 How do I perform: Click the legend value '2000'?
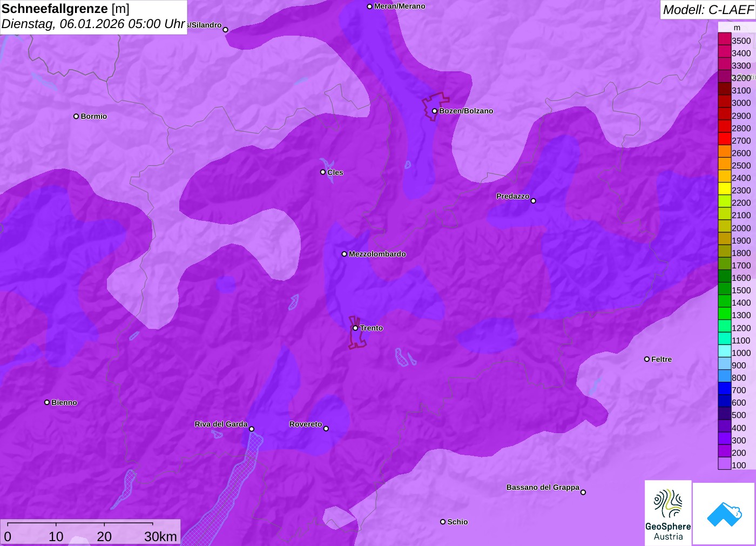click(x=741, y=228)
